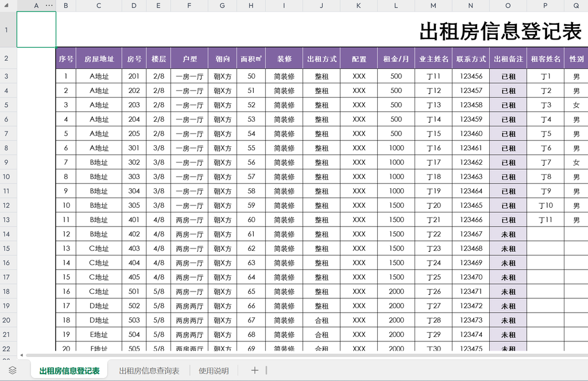This screenshot has width=588, height=381.
Task: Click room number cell 501
Action: (x=134, y=291)
